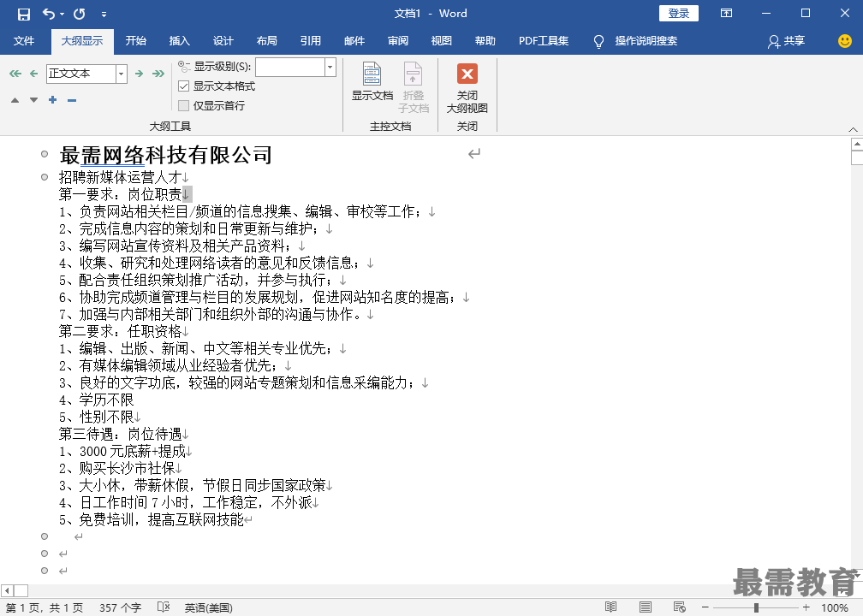Click the zoom slider handle
Screen dimensions: 863x616
(756, 607)
